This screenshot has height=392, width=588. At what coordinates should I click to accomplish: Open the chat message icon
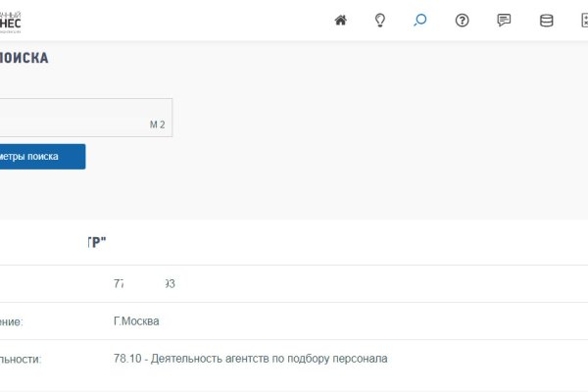[504, 21]
